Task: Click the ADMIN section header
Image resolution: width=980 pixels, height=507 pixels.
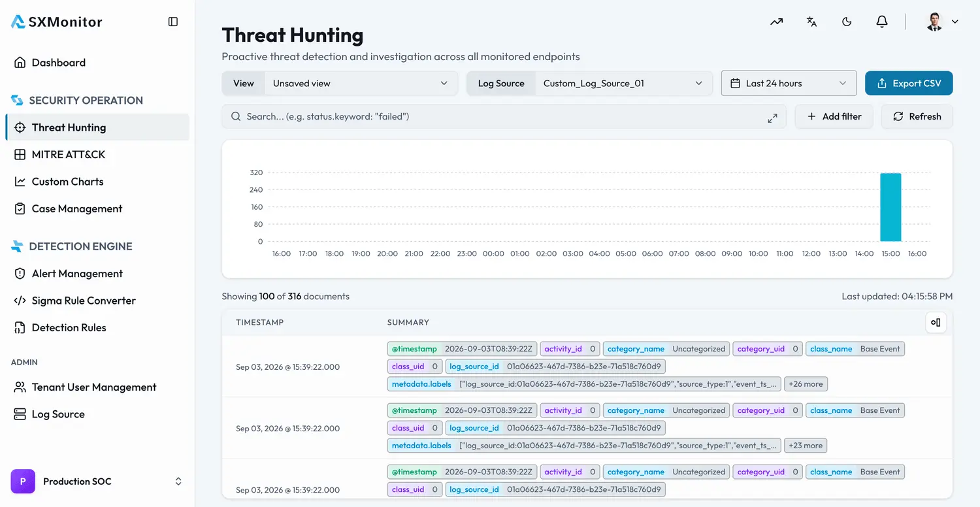Action: pos(24,362)
